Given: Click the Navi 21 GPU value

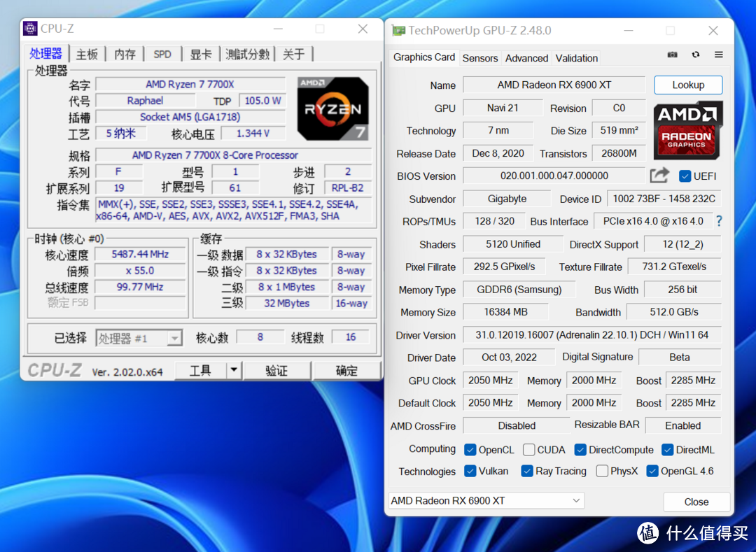Looking at the screenshot, I should pos(503,108).
